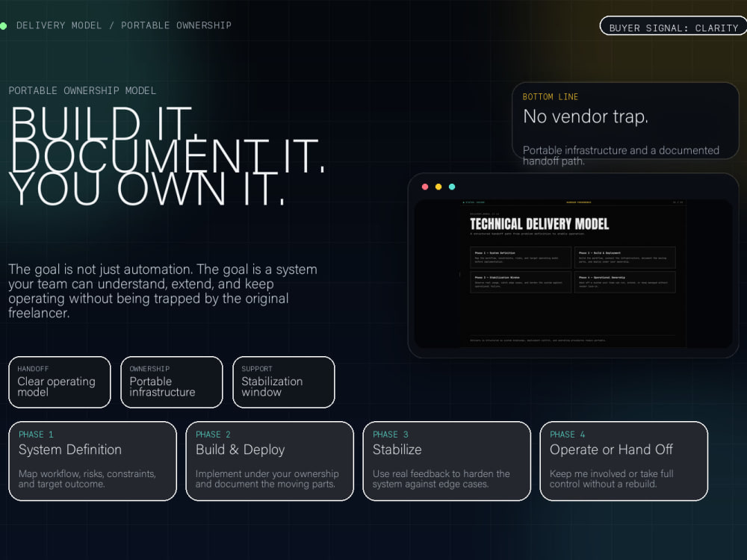Click the Buyer Signal: Clarity badge
Screen dimensions: 747x560
coord(673,25)
